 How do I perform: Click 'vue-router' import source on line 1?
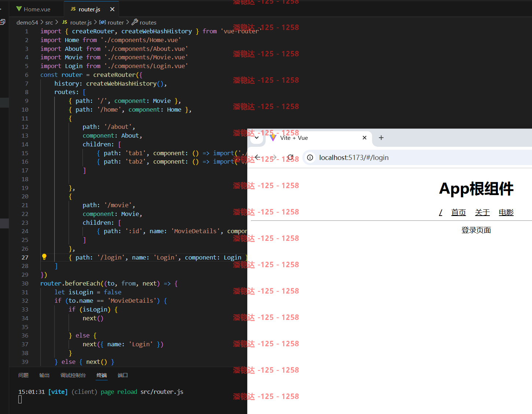[241, 31]
